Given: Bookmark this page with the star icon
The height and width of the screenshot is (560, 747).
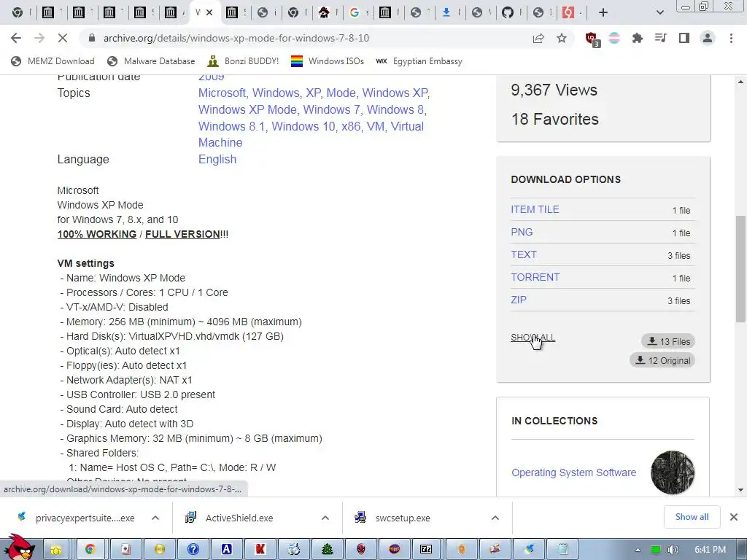Looking at the screenshot, I should coord(562,38).
